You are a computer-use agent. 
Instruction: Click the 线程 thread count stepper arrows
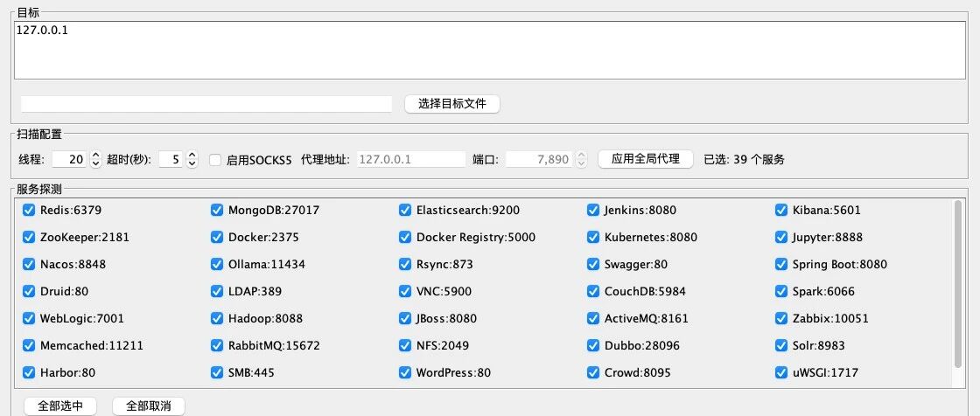click(95, 159)
